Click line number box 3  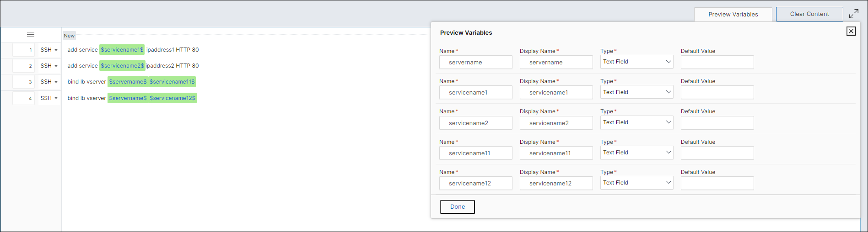point(23,82)
